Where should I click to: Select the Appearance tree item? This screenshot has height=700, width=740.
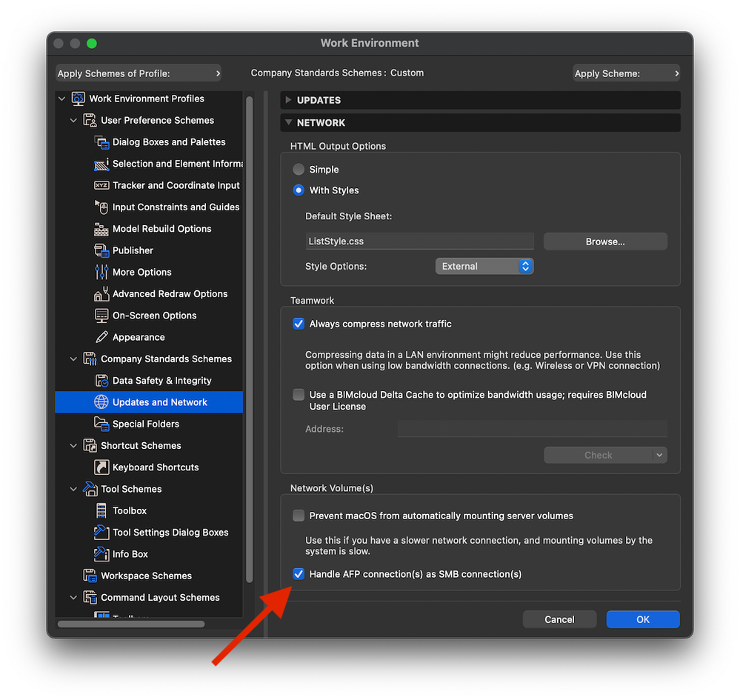coord(139,338)
